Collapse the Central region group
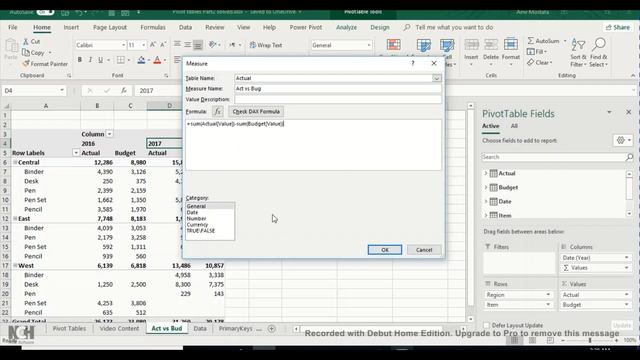This screenshot has height=360, width=640. pyautogui.click(x=15, y=162)
